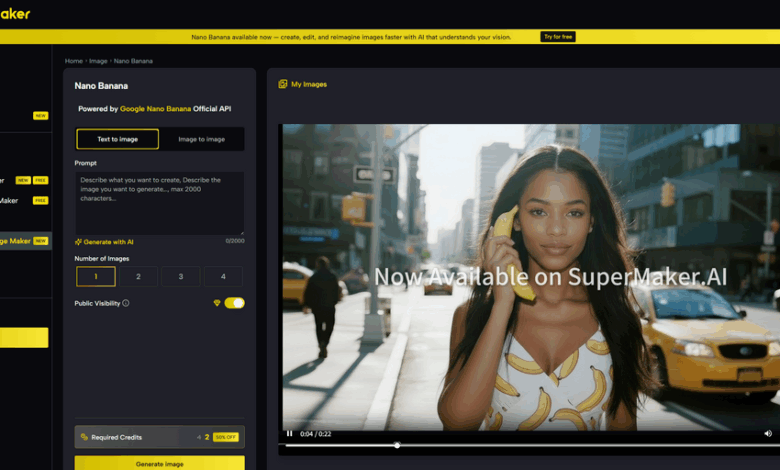
Task: Click the Generate with AI sparkle icon
Action: tap(78, 242)
